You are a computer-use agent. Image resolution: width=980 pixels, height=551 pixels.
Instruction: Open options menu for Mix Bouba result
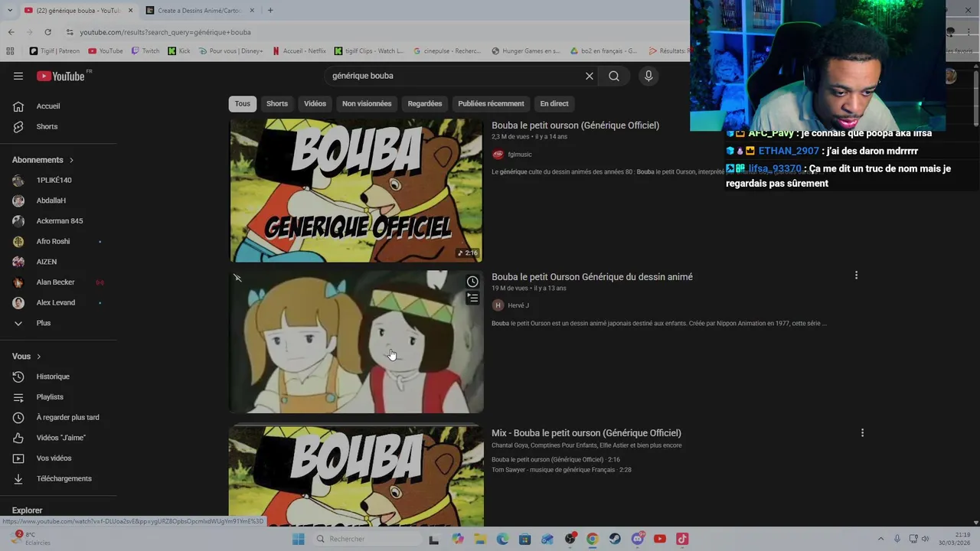click(862, 433)
